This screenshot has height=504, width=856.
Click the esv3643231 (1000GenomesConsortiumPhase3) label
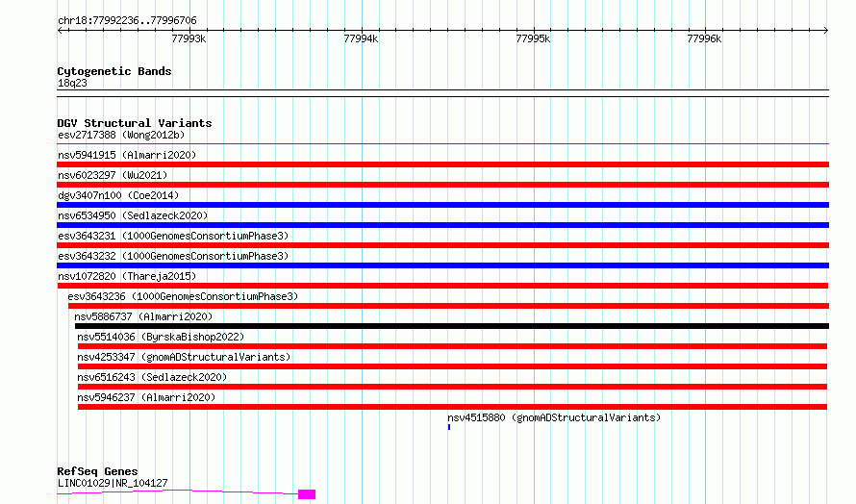tap(173, 236)
